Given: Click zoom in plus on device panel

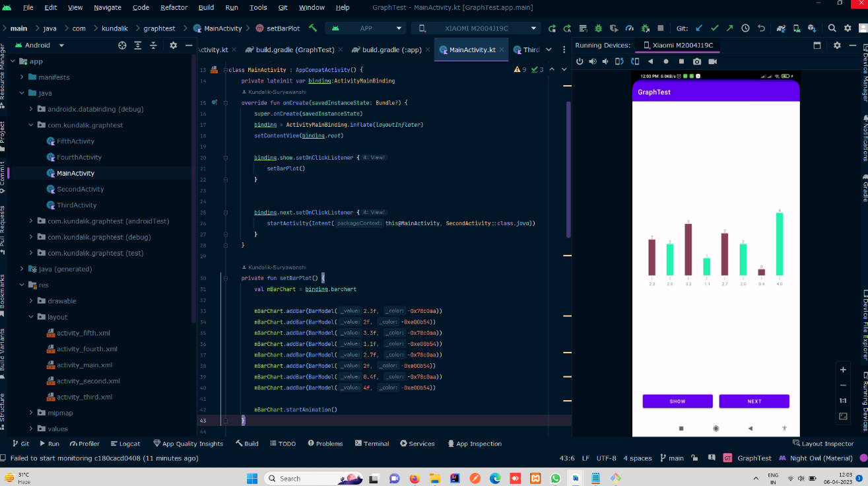Looking at the screenshot, I should point(843,369).
